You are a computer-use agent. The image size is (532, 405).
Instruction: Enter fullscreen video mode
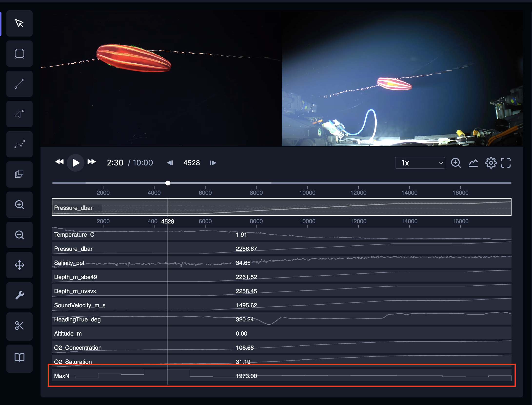pos(506,163)
